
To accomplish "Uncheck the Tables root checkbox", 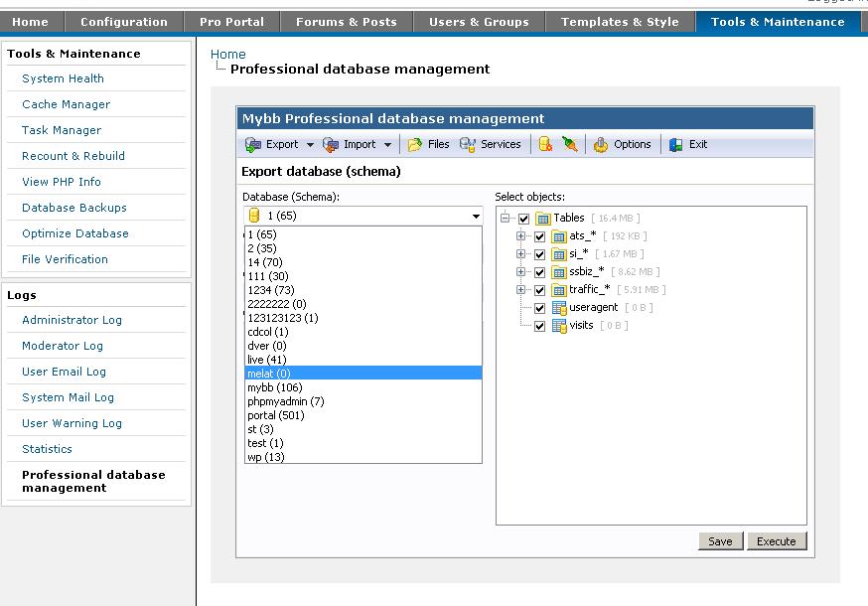I will click(x=524, y=219).
